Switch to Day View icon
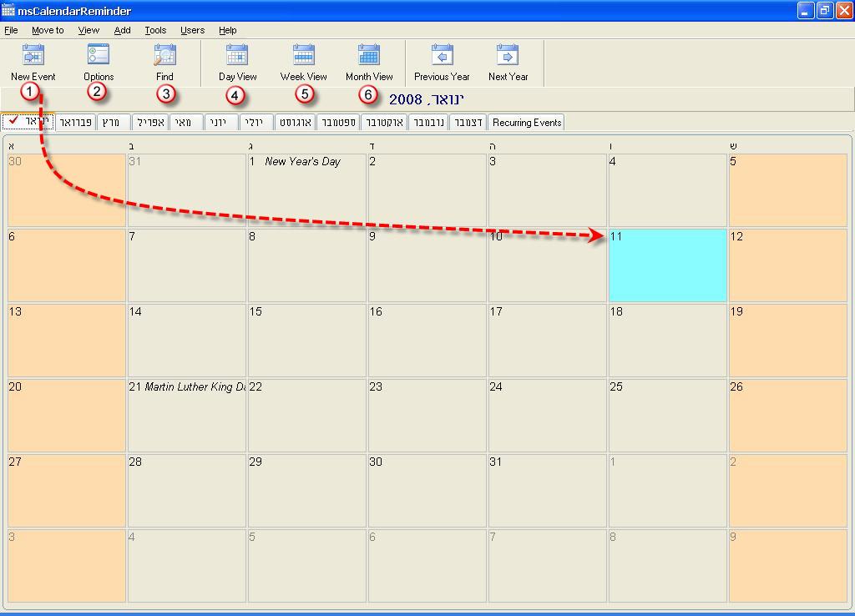The width and height of the screenshot is (855, 616). [x=237, y=56]
